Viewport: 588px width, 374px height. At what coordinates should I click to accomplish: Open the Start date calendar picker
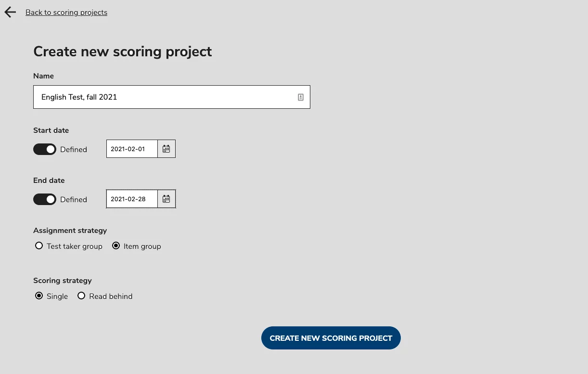point(166,148)
